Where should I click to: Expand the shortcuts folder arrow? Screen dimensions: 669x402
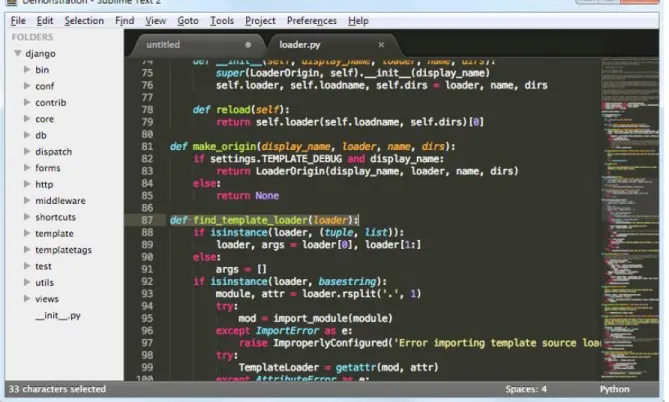(27, 216)
